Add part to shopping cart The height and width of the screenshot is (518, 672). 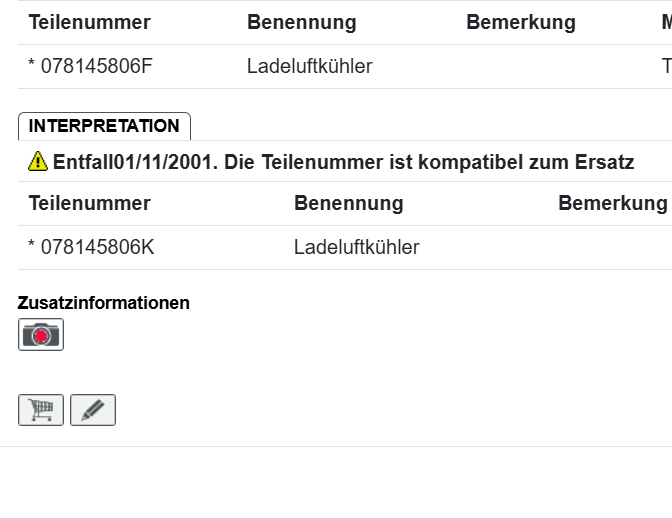click(41, 410)
